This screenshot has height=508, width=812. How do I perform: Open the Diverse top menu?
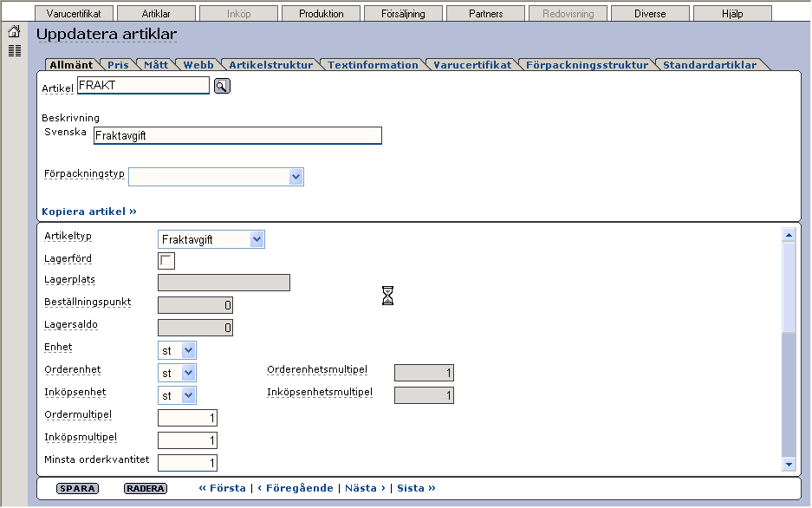click(x=651, y=14)
